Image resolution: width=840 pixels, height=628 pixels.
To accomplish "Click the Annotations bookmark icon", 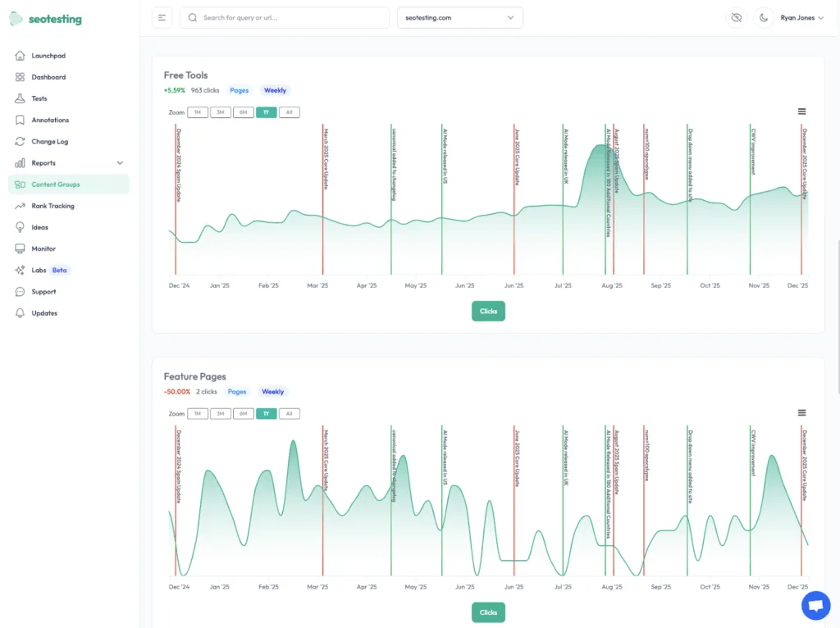I will tap(19, 120).
